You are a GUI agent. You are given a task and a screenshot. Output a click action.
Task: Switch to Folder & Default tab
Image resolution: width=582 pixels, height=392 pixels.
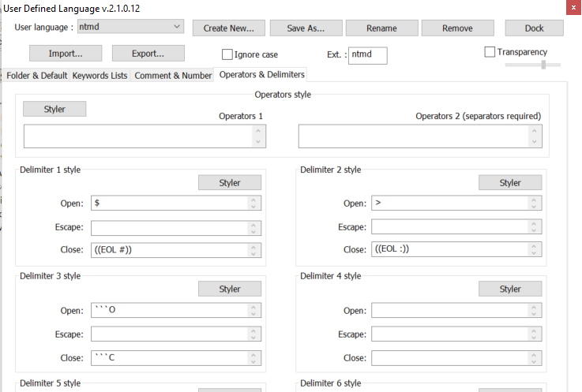coord(36,76)
